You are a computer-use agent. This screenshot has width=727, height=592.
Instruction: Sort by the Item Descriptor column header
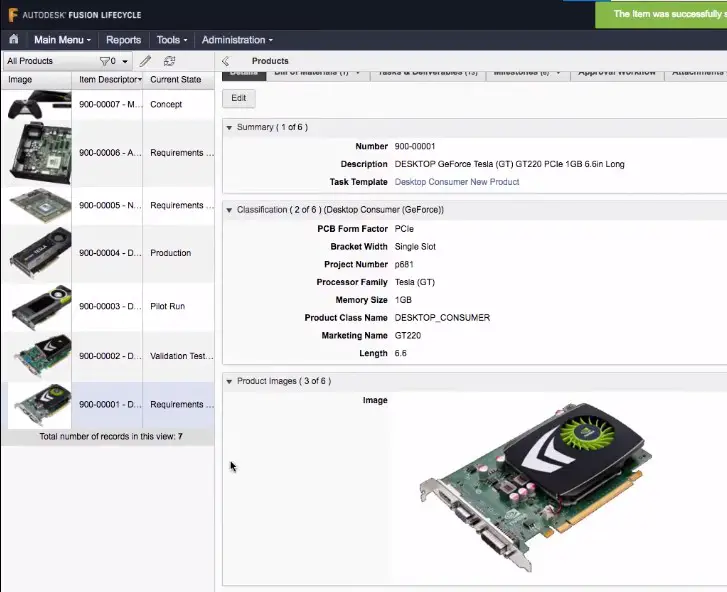108,79
